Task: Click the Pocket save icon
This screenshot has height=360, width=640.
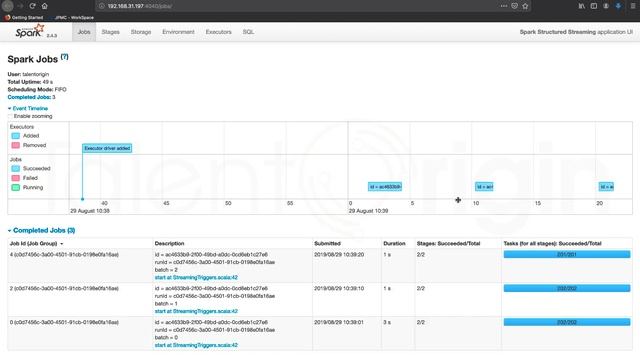Action: coord(515,6)
